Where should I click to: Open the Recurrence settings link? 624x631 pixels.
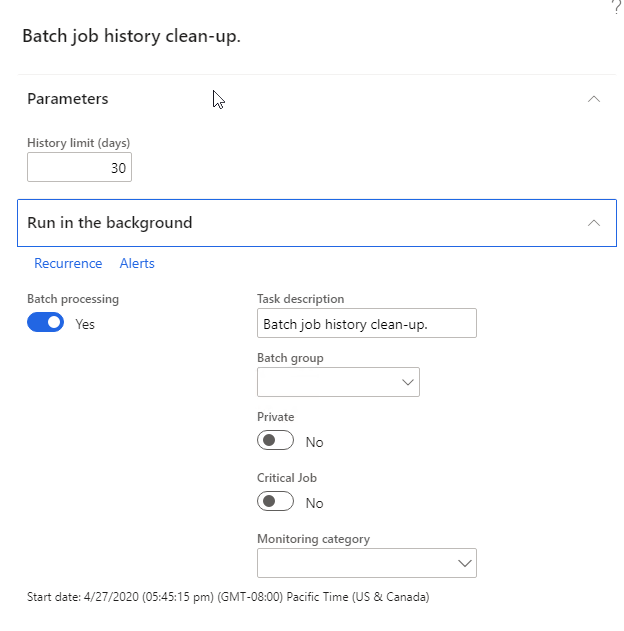coord(68,263)
